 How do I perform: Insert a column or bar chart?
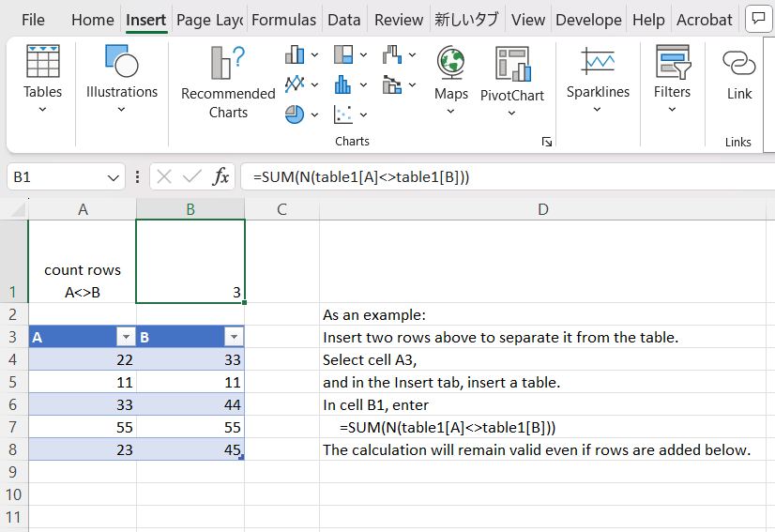(295, 54)
